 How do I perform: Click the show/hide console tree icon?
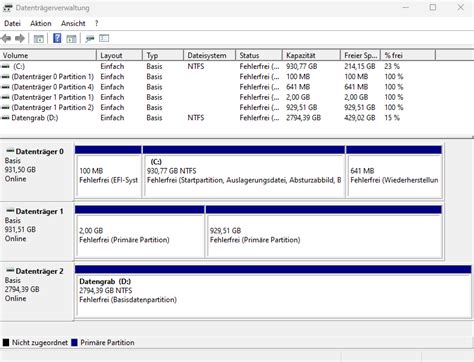click(39, 39)
